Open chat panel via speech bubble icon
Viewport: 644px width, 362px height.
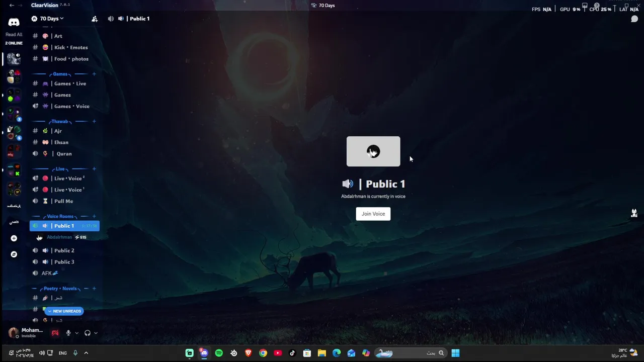tap(634, 19)
